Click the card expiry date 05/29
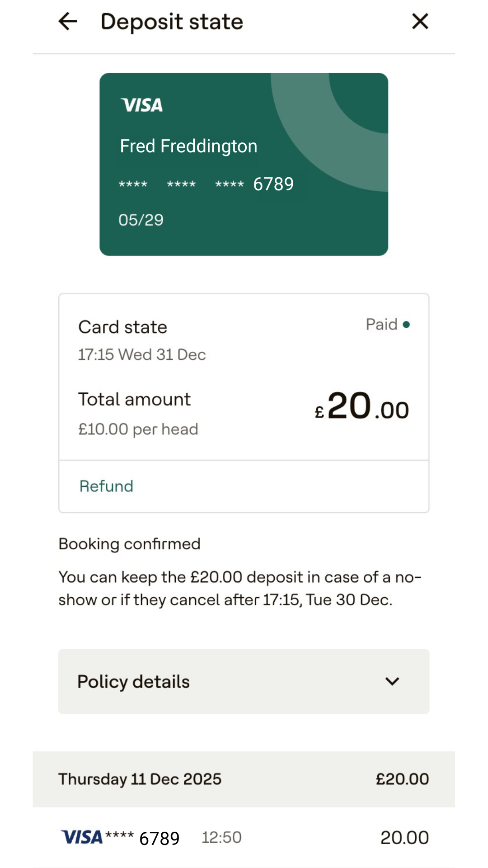This screenshot has height=868, width=488. [x=141, y=220]
